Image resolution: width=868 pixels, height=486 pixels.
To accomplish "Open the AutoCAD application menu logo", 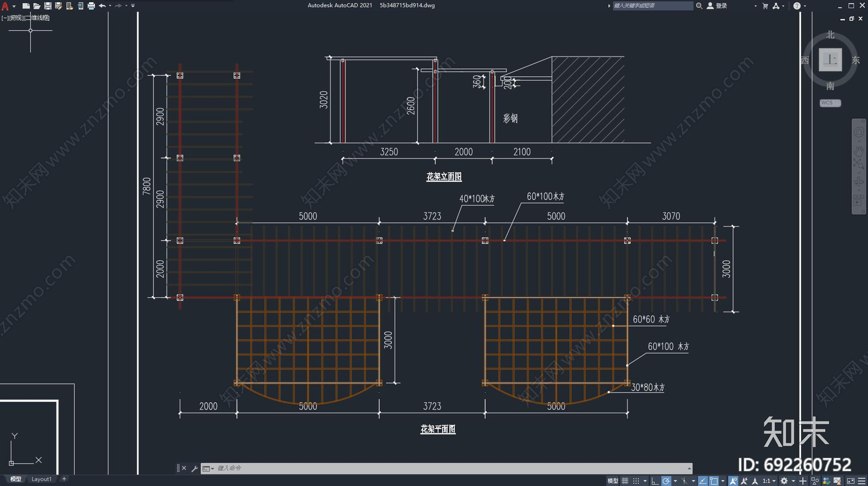I will coord(5,6).
